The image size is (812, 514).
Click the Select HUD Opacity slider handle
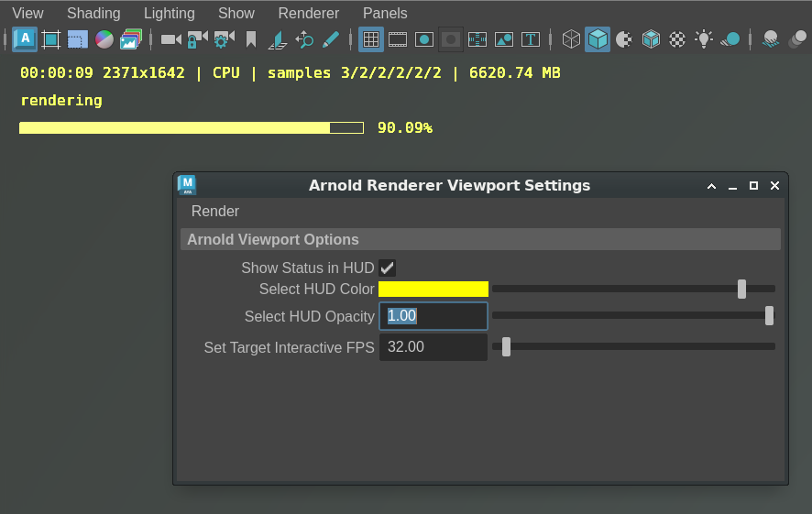click(769, 315)
